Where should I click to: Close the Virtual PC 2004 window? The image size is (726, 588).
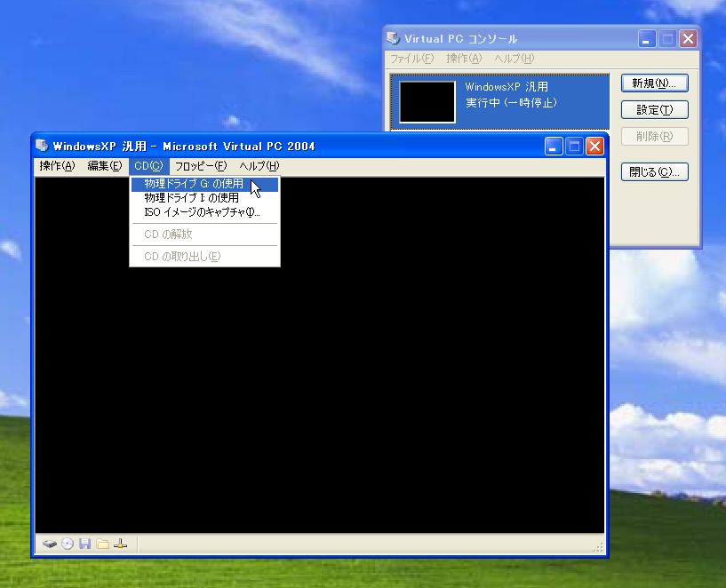tap(595, 147)
